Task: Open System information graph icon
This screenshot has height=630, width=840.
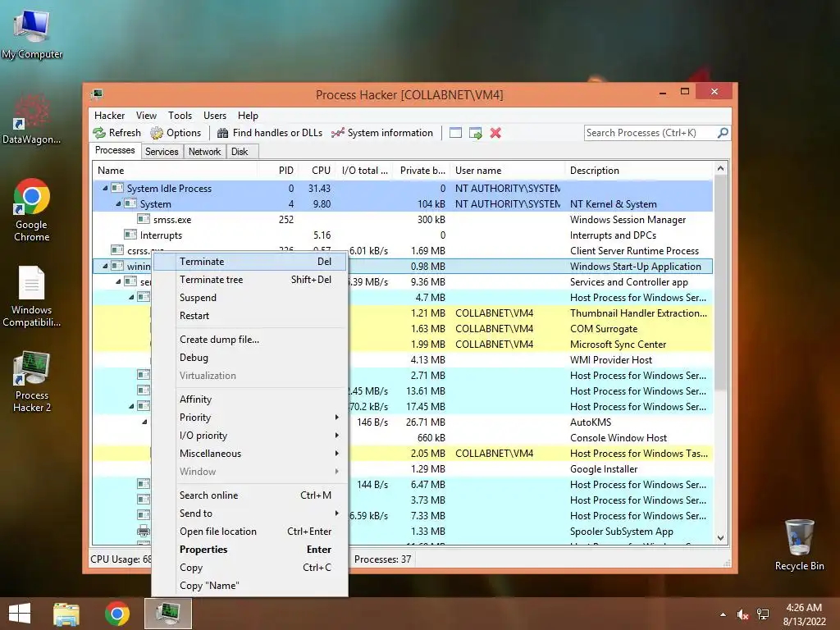Action: [337, 133]
